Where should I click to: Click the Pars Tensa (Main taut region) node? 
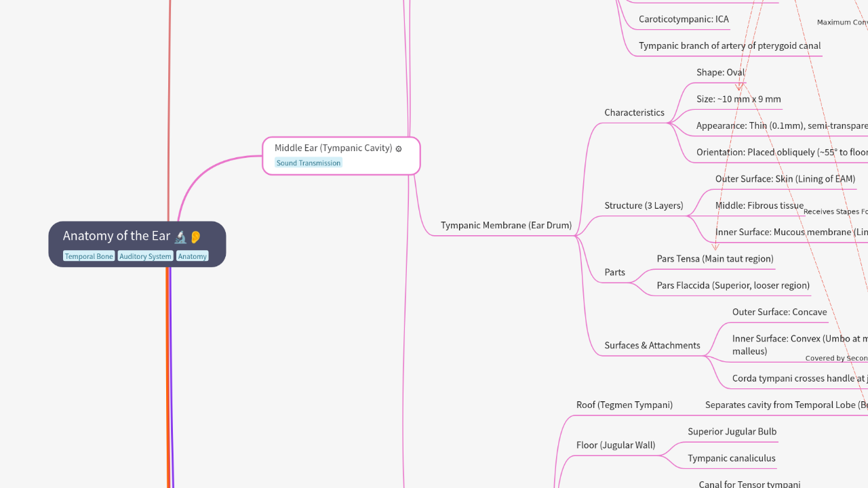(x=715, y=258)
